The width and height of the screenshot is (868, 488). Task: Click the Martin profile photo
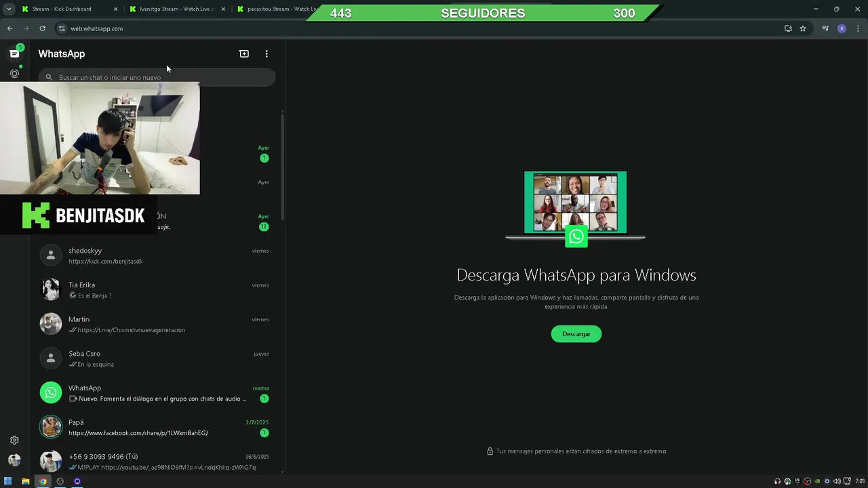tap(51, 324)
